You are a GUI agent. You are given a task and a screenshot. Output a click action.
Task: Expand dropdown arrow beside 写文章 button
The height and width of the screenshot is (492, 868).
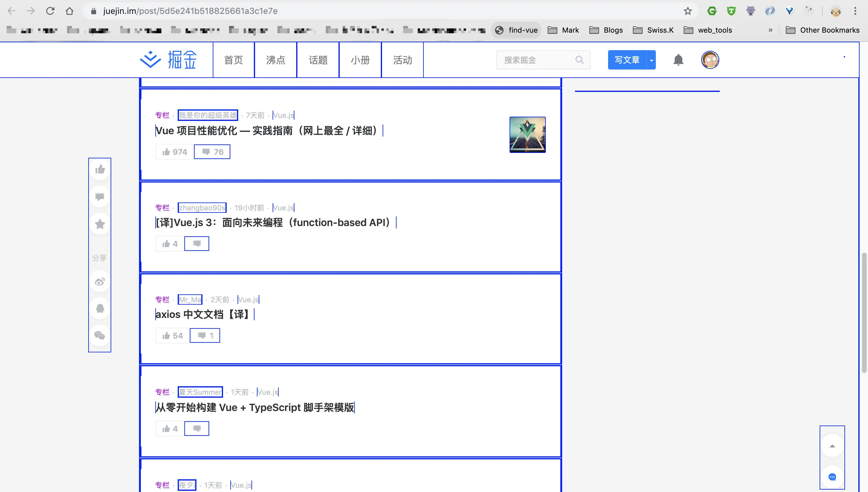coord(651,60)
